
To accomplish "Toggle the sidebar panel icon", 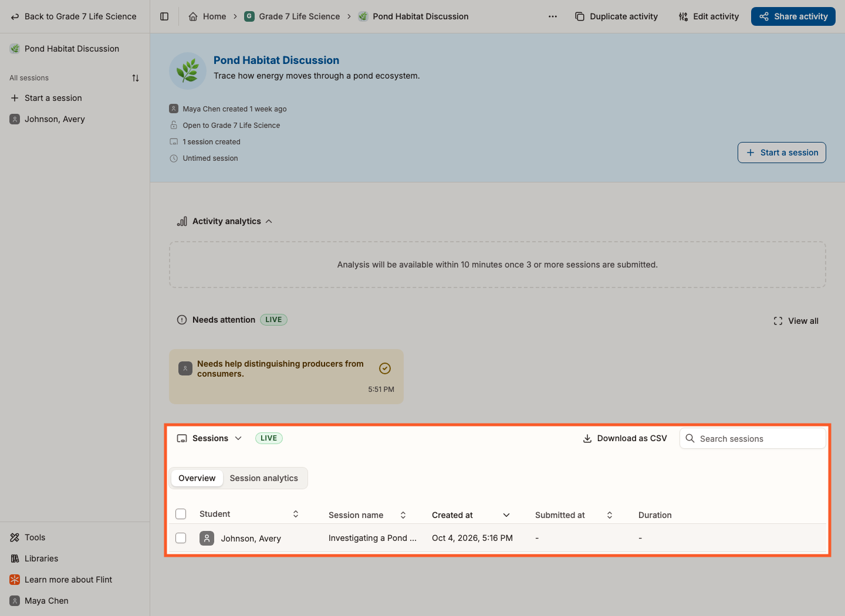I will (x=164, y=16).
